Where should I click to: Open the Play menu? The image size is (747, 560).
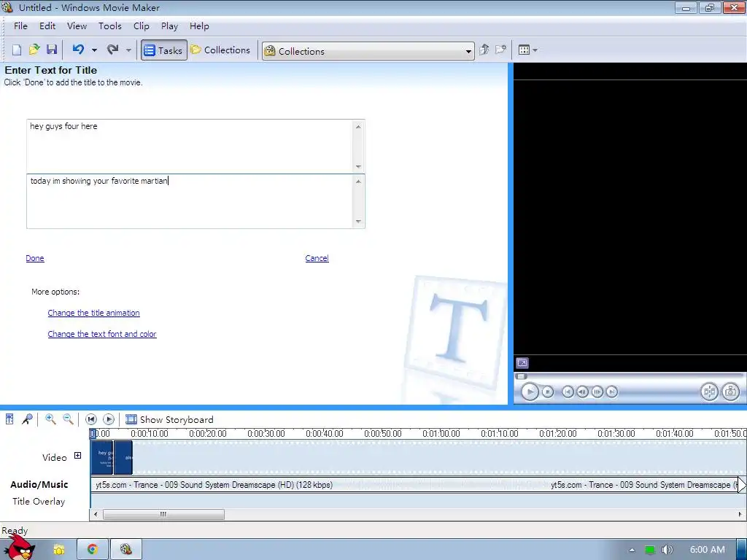(x=169, y=26)
